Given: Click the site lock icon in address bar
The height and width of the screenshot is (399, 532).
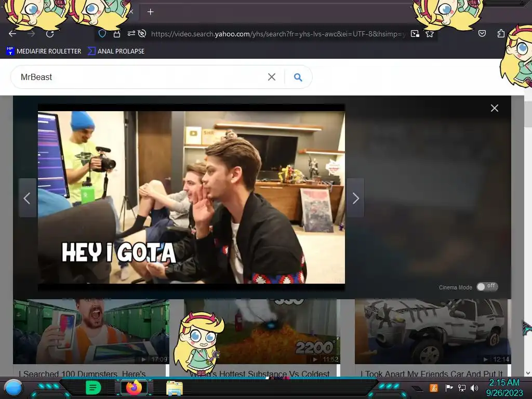Looking at the screenshot, I should pyautogui.click(x=117, y=34).
